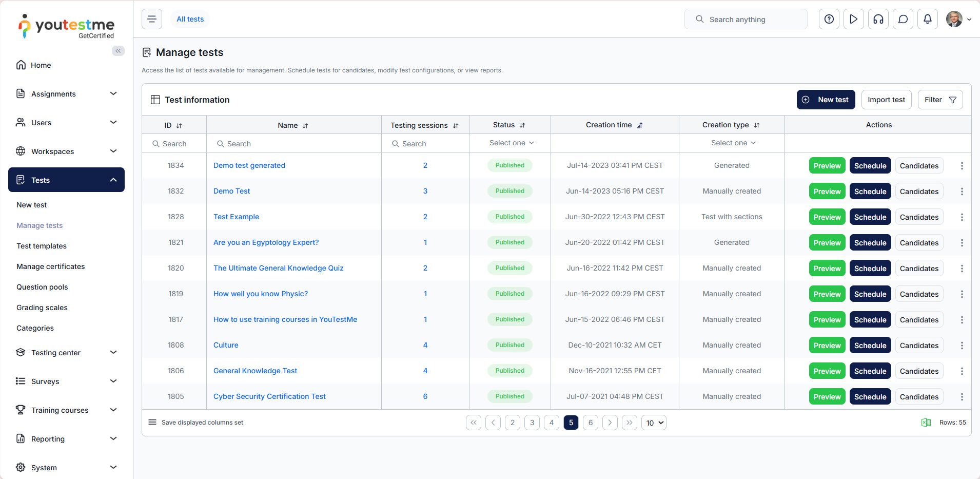Switch to the All tests tab
980x479 pixels.
190,20
